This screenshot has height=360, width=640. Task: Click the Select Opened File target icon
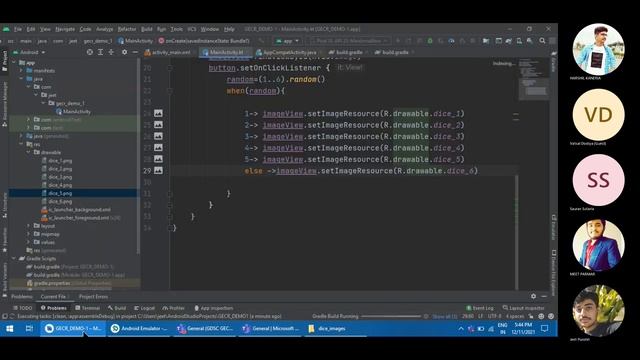coord(89,52)
